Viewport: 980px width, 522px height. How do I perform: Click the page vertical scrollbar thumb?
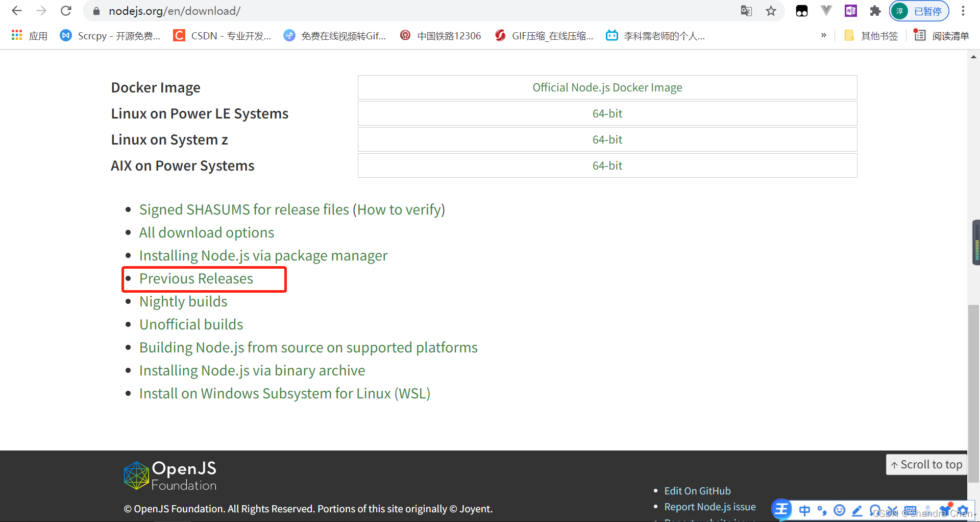pos(973,393)
